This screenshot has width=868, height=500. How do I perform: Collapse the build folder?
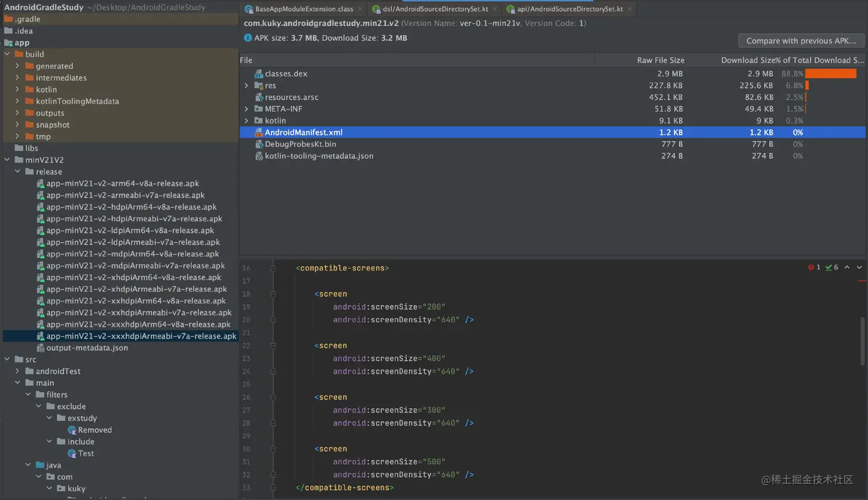click(7, 55)
